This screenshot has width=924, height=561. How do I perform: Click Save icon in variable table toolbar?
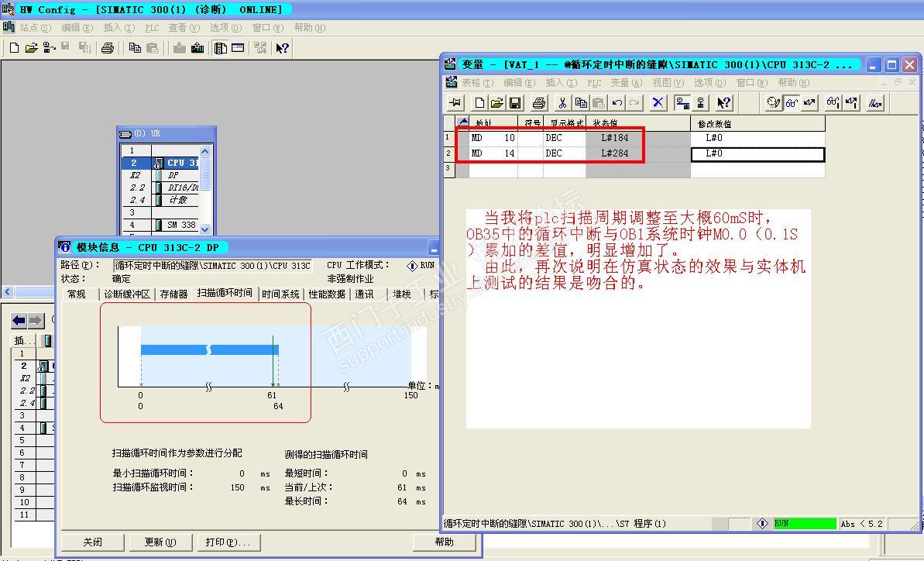(x=514, y=103)
